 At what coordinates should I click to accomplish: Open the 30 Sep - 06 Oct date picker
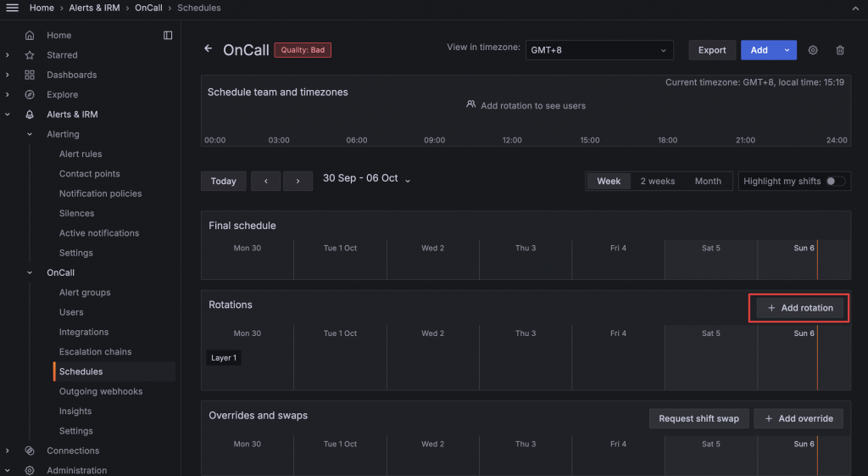366,178
